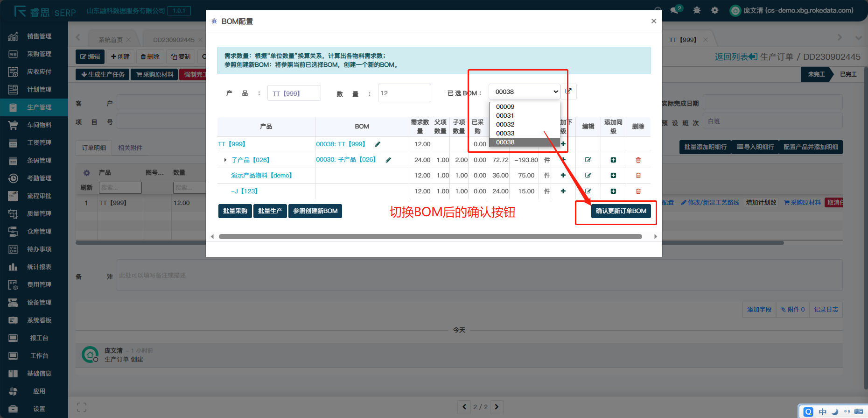This screenshot has width=868, height=418.
Task: Open selected BOM via the external link icon
Action: coord(568,92)
